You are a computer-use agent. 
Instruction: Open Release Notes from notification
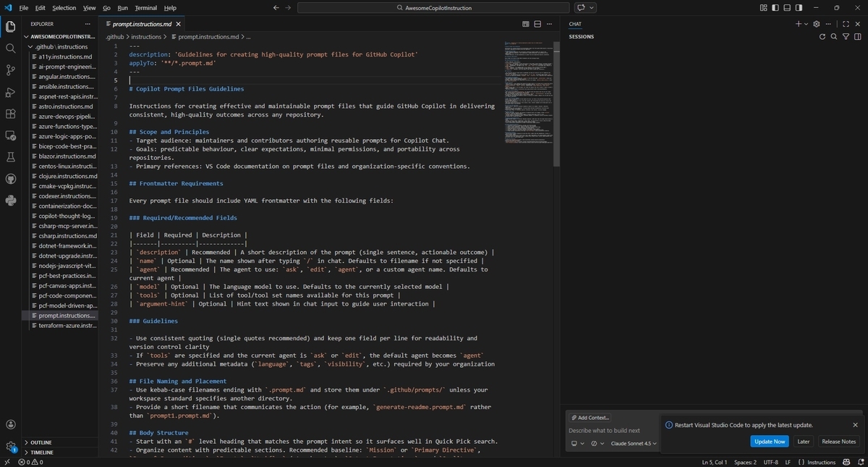(838, 441)
